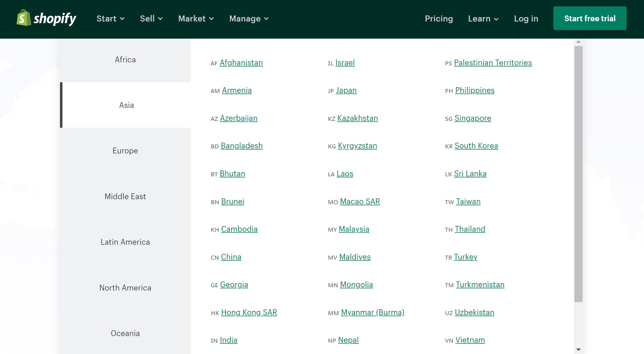Click the Shopify bag logo
Screen dimensions: 644x354
click(x=24, y=18)
